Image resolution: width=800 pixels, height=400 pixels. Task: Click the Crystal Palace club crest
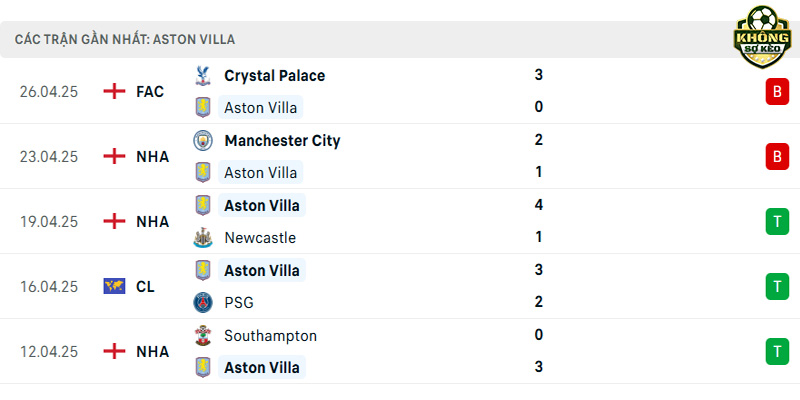click(x=203, y=76)
